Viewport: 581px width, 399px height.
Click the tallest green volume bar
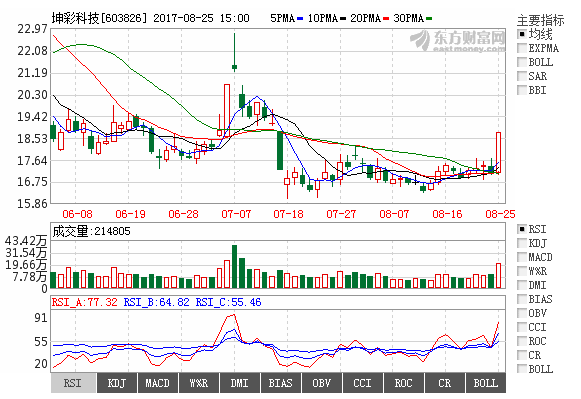[235, 266]
